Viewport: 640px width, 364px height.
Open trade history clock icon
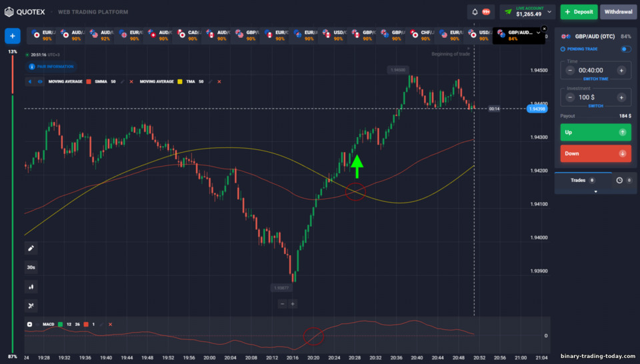619,181
